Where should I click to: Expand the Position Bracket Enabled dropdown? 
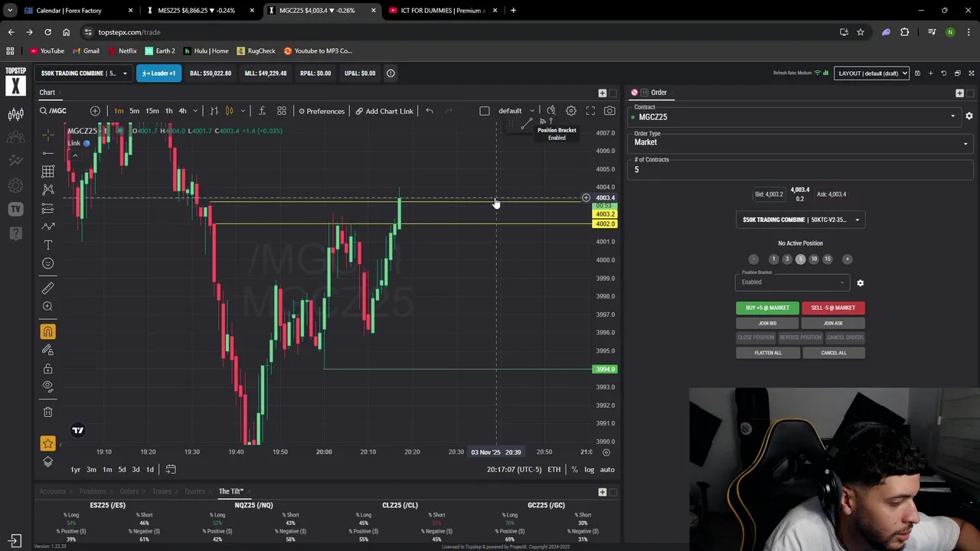coord(792,282)
